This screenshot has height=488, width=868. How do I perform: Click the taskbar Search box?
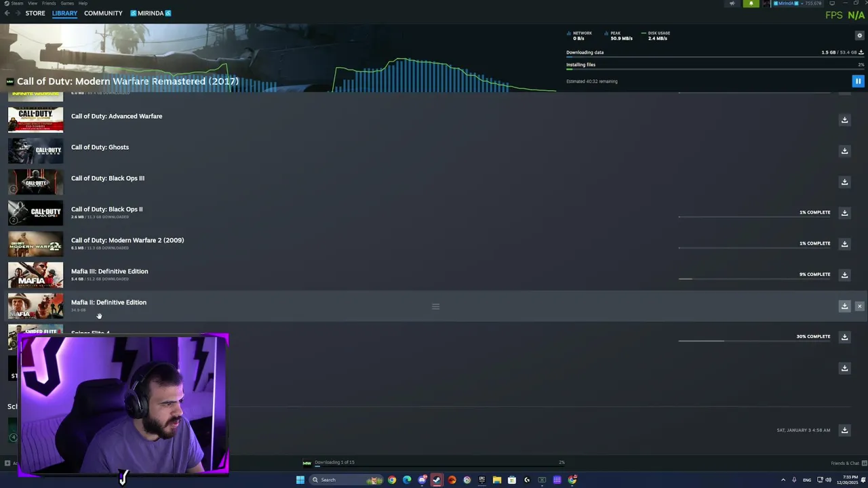(346, 480)
